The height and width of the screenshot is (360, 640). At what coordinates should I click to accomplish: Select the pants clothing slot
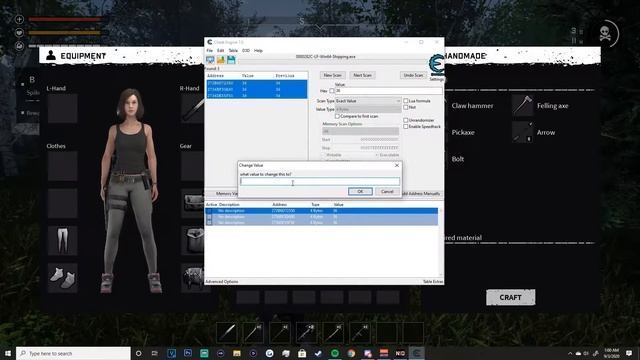[x=62, y=241]
